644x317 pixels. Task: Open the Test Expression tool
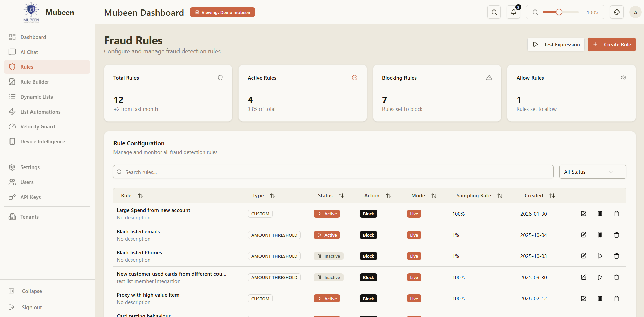(x=556, y=44)
